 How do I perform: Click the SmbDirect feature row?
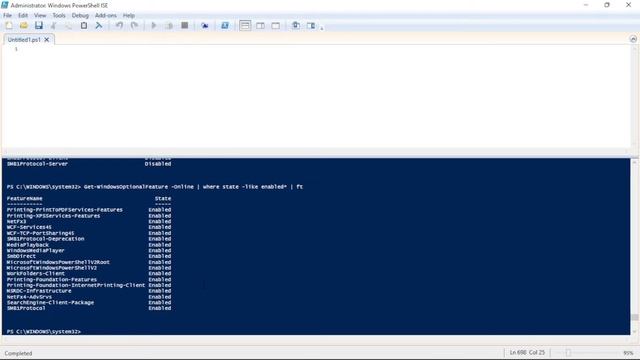coord(89,256)
